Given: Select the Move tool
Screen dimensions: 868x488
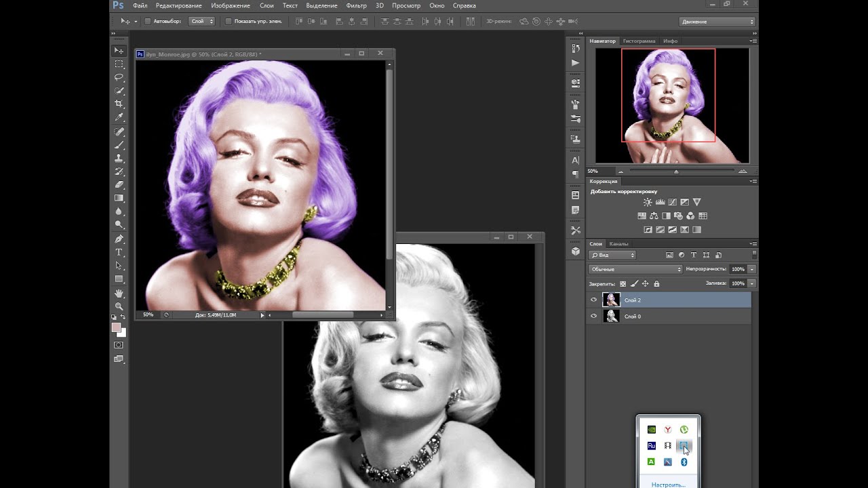Looking at the screenshot, I should coord(119,51).
